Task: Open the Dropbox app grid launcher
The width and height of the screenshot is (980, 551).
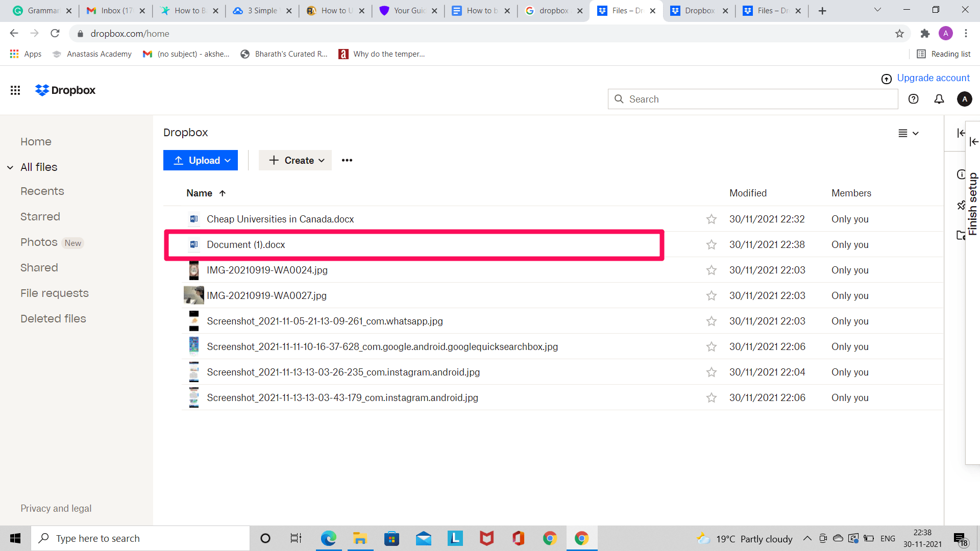Action: (15, 90)
